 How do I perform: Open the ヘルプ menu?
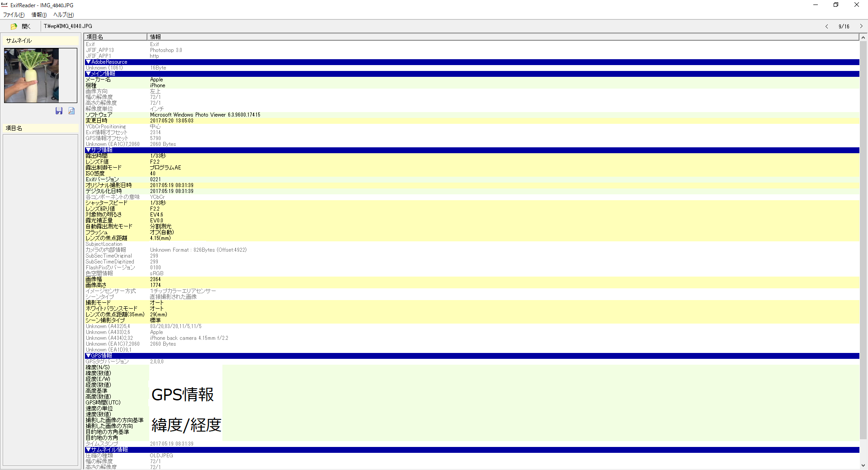tap(63, 14)
